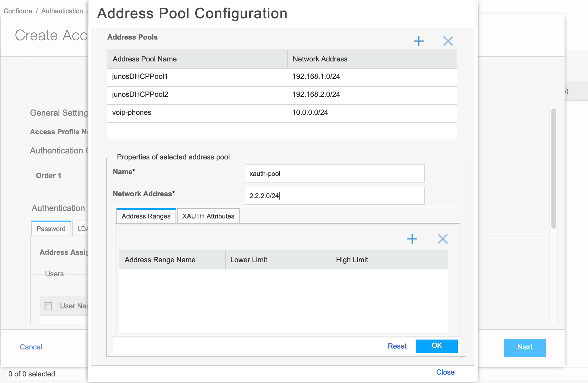
Task: Edit the Network Address input field
Action: (334, 196)
